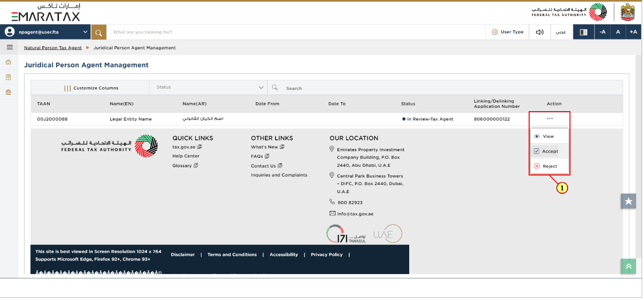
Task: Toggle the high-contrast mode icon
Action: click(584, 32)
